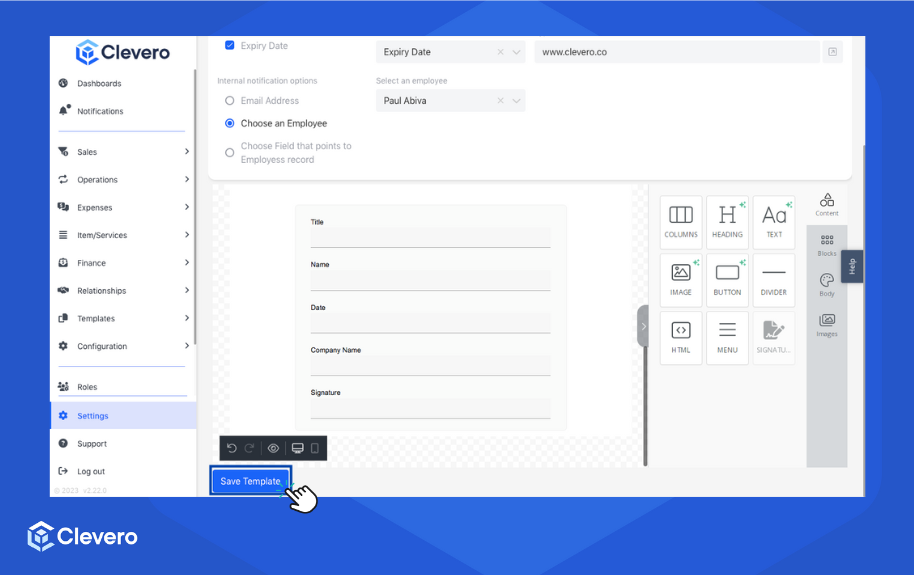This screenshot has width=914, height=575.
Task: Toggle the editor preview eye icon
Action: (273, 448)
